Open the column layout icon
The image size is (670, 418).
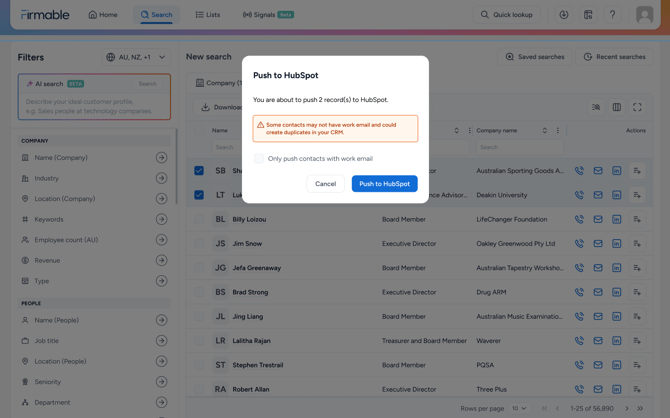tap(617, 107)
